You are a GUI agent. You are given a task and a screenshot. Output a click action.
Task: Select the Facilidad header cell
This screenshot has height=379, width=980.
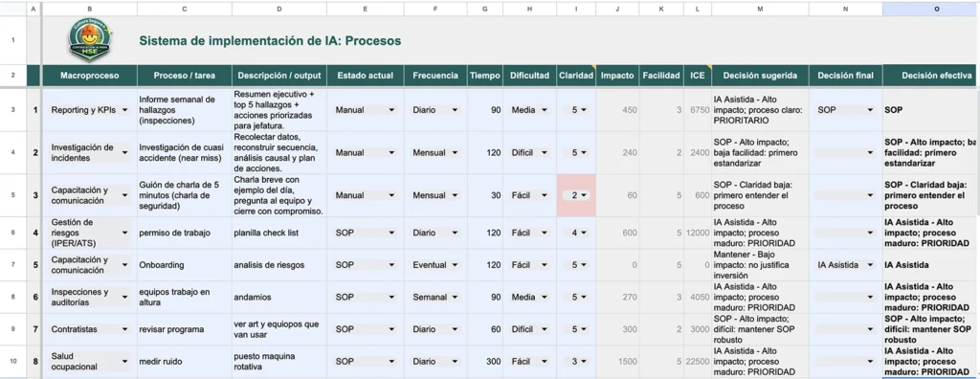[661, 75]
